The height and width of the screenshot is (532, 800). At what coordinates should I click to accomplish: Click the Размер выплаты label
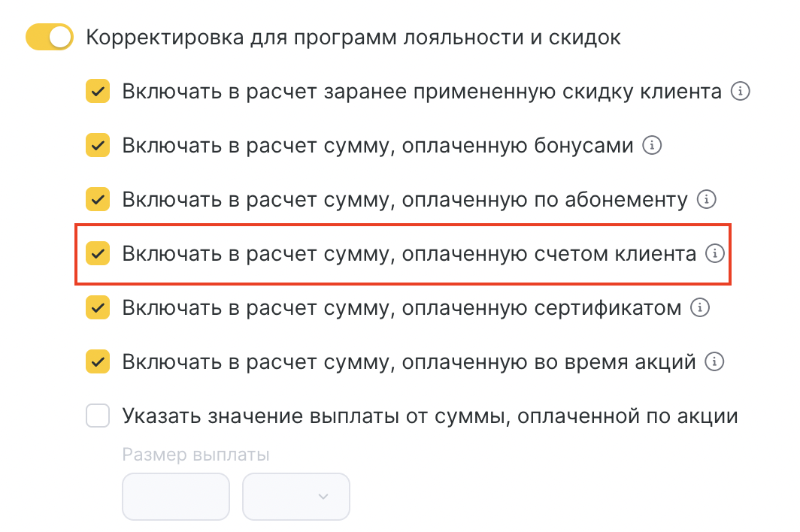pos(195,455)
